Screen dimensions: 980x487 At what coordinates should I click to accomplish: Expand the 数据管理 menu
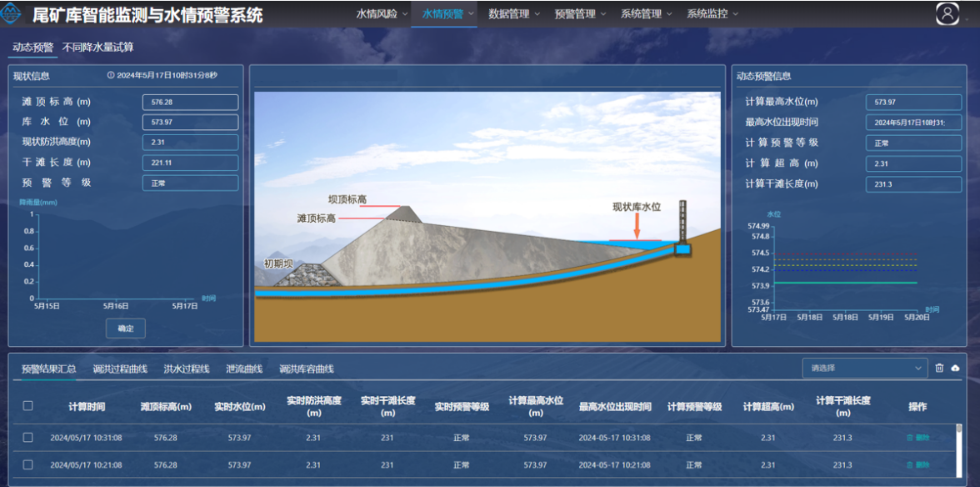(513, 14)
